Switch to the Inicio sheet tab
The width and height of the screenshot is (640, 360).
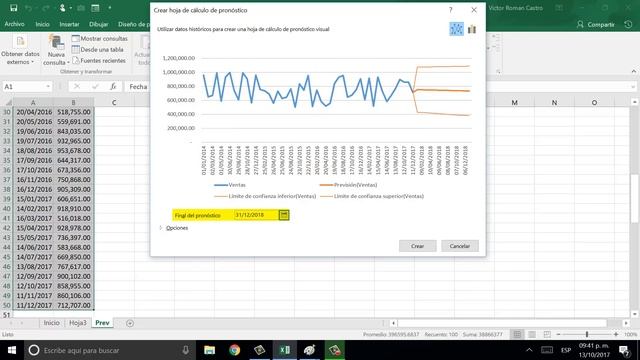pyautogui.click(x=51, y=323)
